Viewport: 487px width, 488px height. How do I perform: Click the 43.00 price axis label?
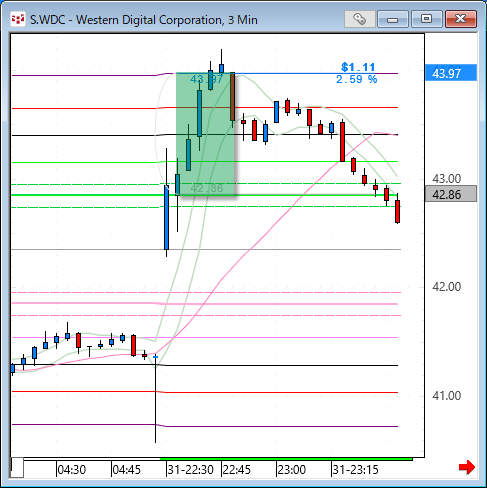[x=447, y=179]
